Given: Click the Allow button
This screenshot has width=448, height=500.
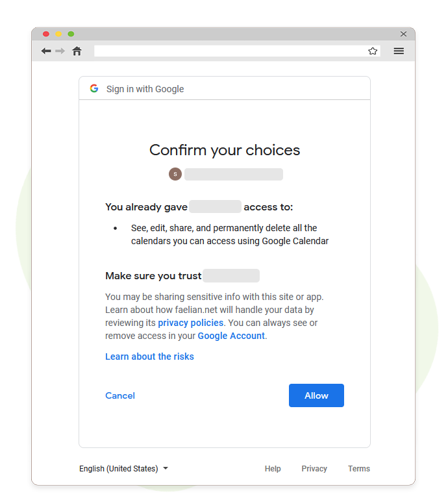Looking at the screenshot, I should pos(316,395).
